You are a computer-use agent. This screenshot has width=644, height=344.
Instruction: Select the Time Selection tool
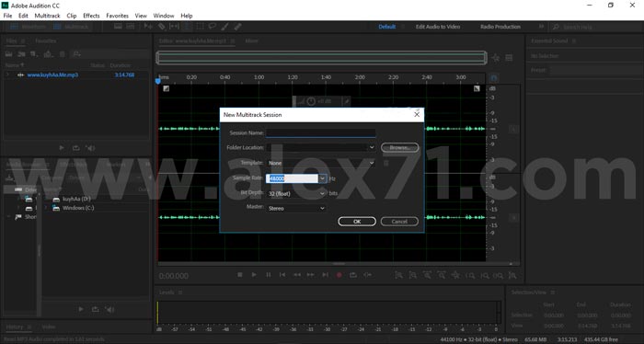click(187, 27)
